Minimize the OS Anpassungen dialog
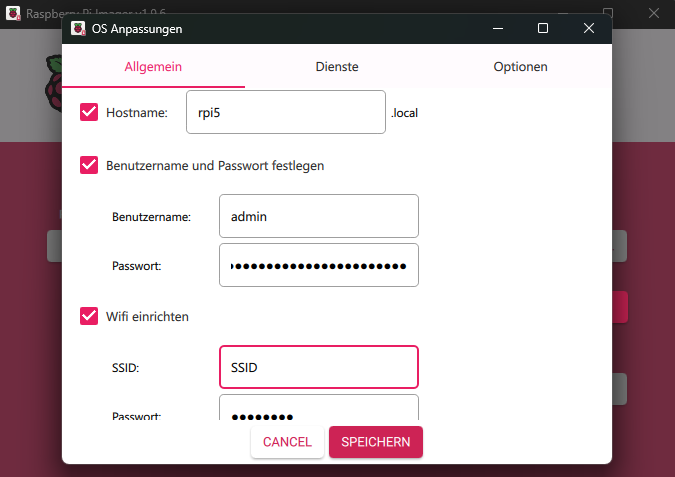 [x=496, y=29]
